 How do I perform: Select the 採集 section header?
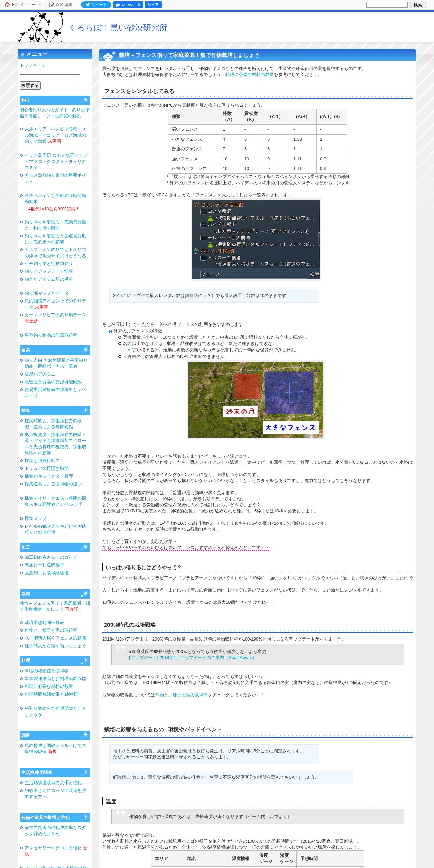click(55, 410)
